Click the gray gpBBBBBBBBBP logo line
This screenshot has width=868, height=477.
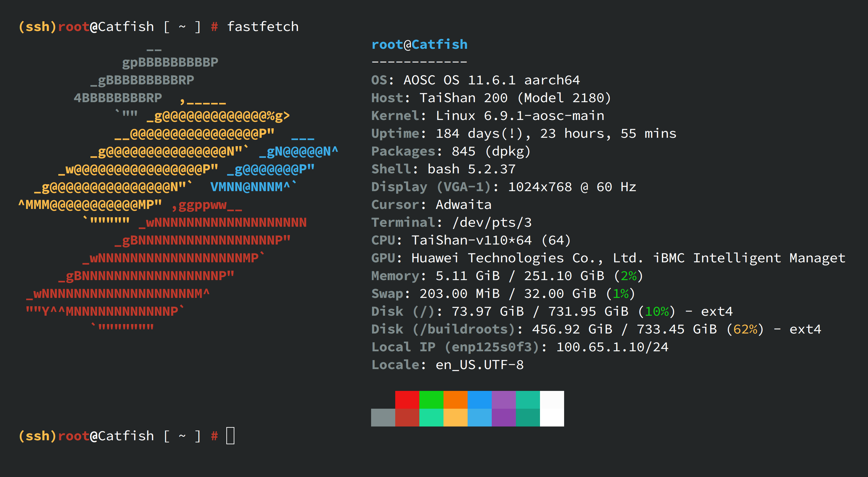pyautogui.click(x=170, y=62)
